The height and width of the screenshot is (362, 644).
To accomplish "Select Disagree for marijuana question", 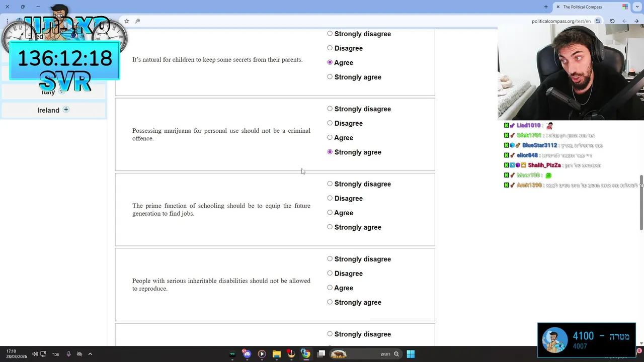I will pos(330,123).
